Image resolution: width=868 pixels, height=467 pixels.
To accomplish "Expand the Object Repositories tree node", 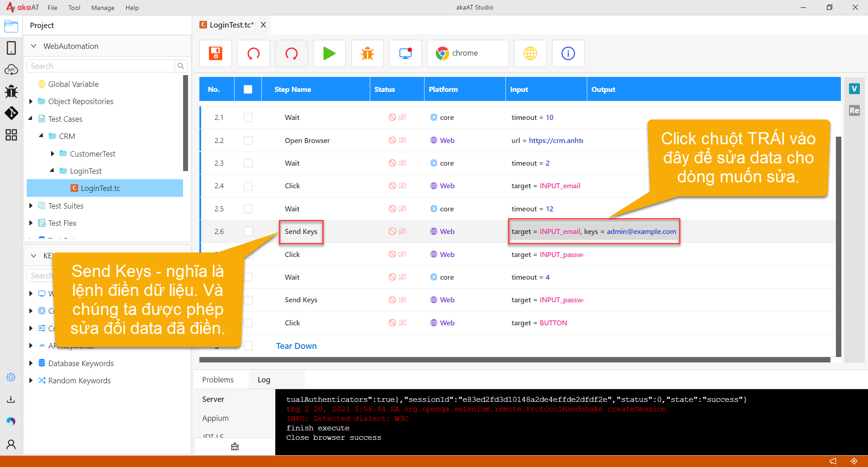I will click(31, 101).
